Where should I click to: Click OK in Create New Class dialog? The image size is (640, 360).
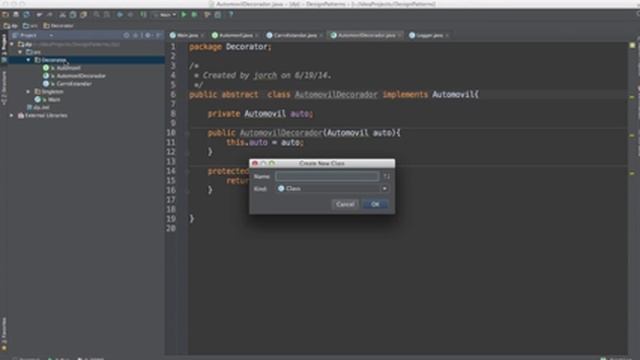(x=375, y=204)
